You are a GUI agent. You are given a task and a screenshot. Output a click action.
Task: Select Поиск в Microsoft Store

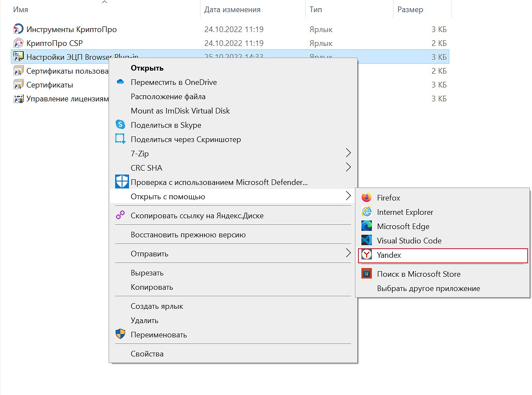(x=442, y=274)
